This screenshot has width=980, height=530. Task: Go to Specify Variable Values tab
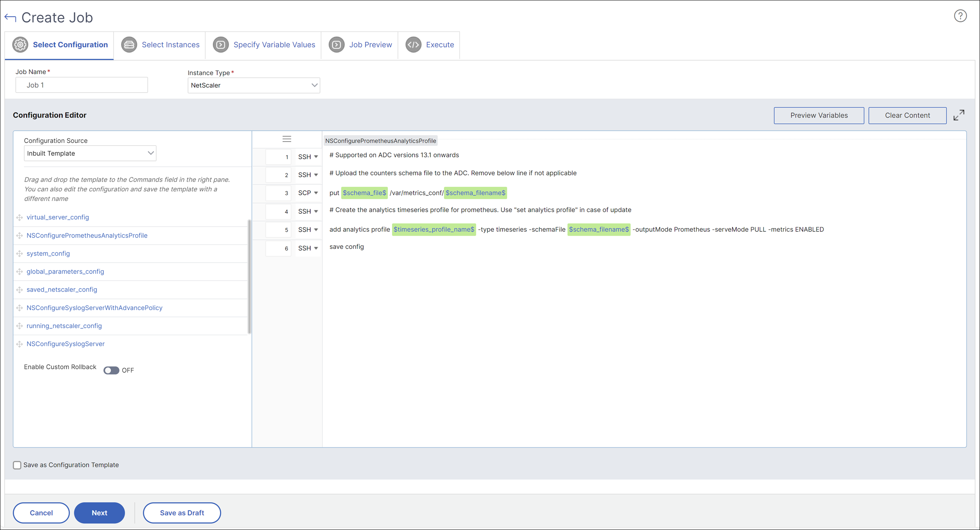click(264, 45)
